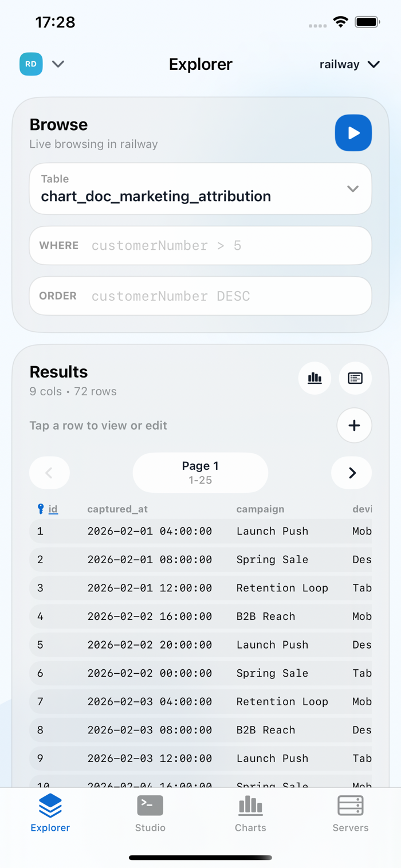This screenshot has width=401, height=868.
Task: Expand the railway database dropdown
Action: click(x=349, y=64)
